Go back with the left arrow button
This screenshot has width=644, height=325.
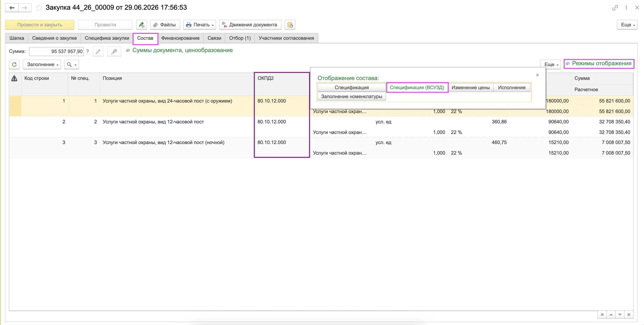coord(12,7)
